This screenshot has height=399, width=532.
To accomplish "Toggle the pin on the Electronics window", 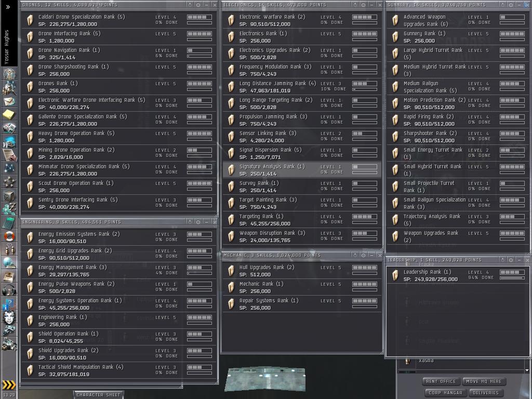I will click(x=355, y=5).
